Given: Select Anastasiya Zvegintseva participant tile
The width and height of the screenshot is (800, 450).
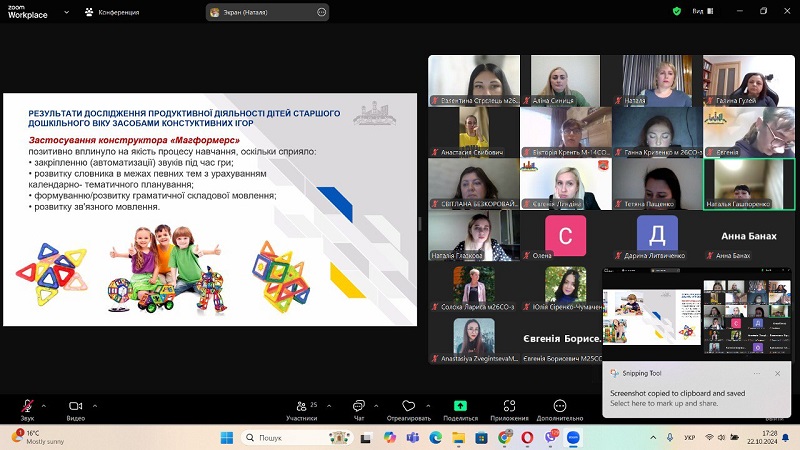Looking at the screenshot, I should coord(474,339).
